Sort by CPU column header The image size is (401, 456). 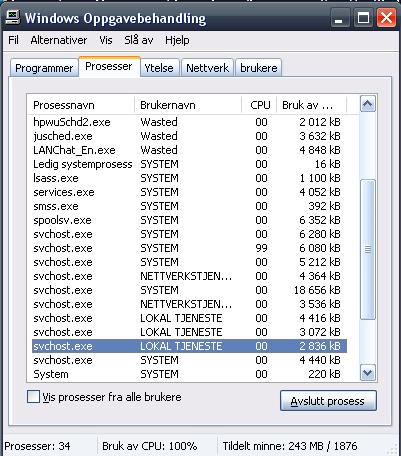coord(259,105)
